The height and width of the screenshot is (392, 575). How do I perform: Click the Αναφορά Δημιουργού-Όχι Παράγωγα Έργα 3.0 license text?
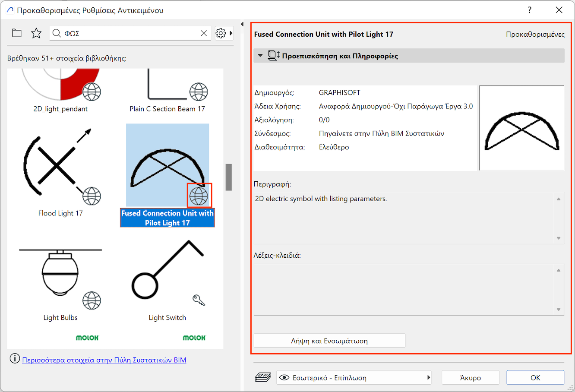[396, 106]
